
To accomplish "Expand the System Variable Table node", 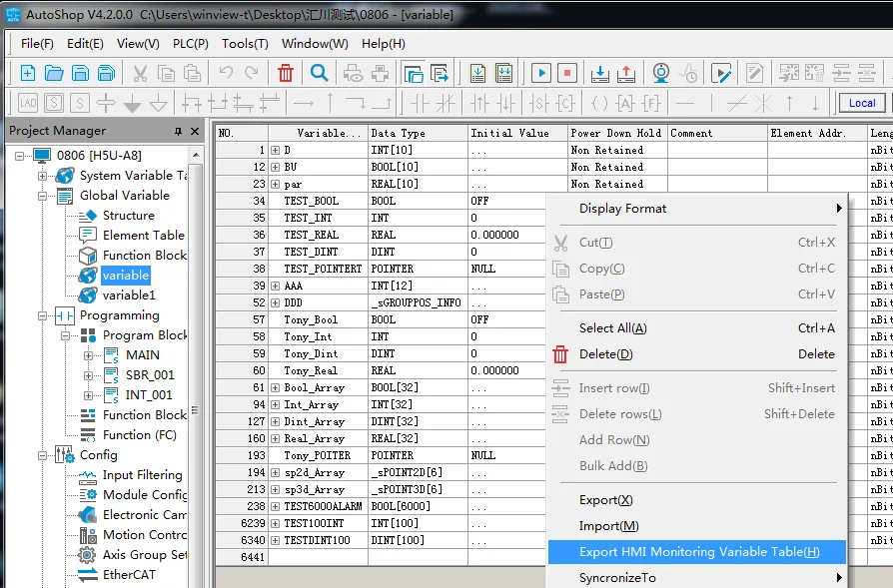I will [x=43, y=176].
